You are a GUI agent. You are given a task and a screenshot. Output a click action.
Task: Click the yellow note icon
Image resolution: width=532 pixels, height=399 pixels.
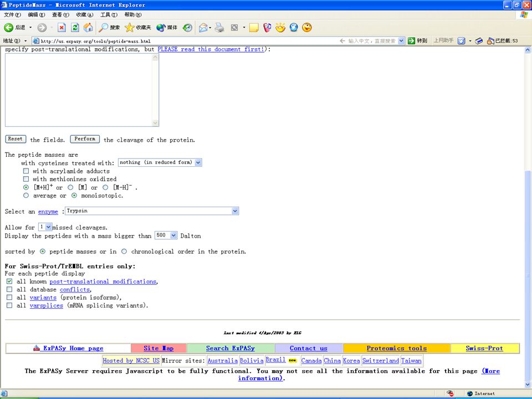pyautogui.click(x=254, y=28)
